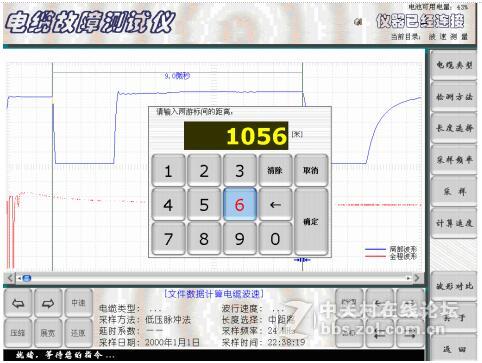Click the 清除 (clear) key
This screenshot has width=482, height=363.
(275, 170)
